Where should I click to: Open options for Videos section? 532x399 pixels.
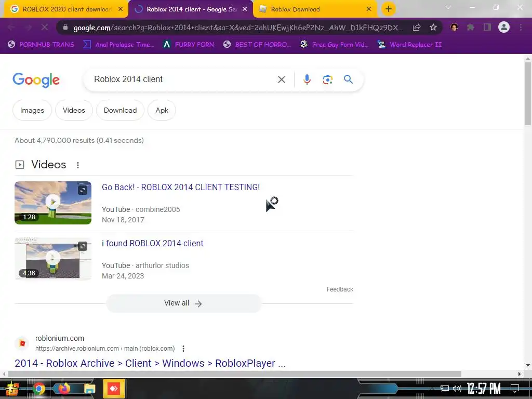click(78, 165)
